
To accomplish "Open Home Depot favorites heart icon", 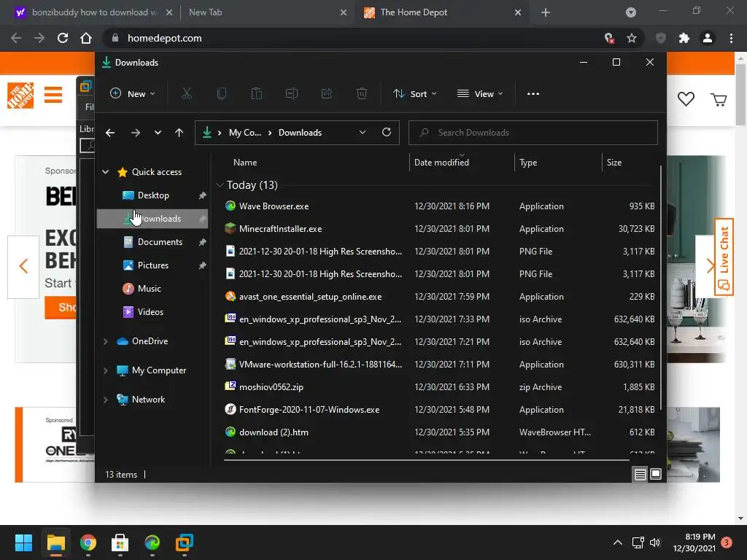I will click(x=686, y=99).
